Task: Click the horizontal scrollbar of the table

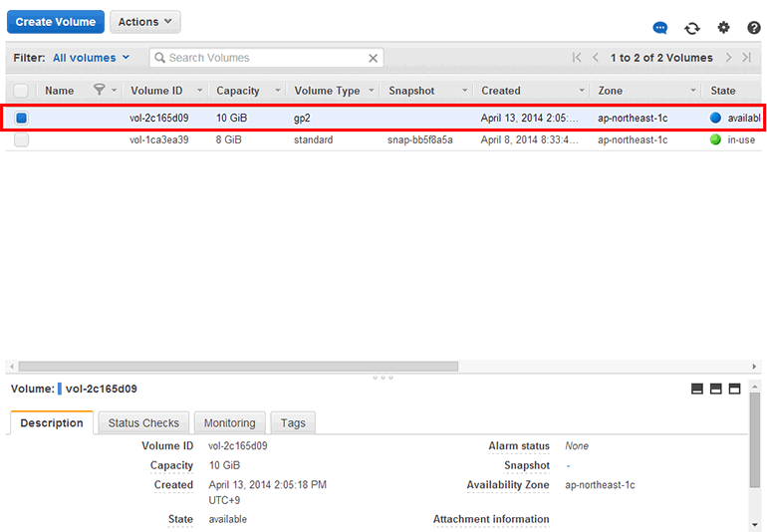Action: [239, 366]
